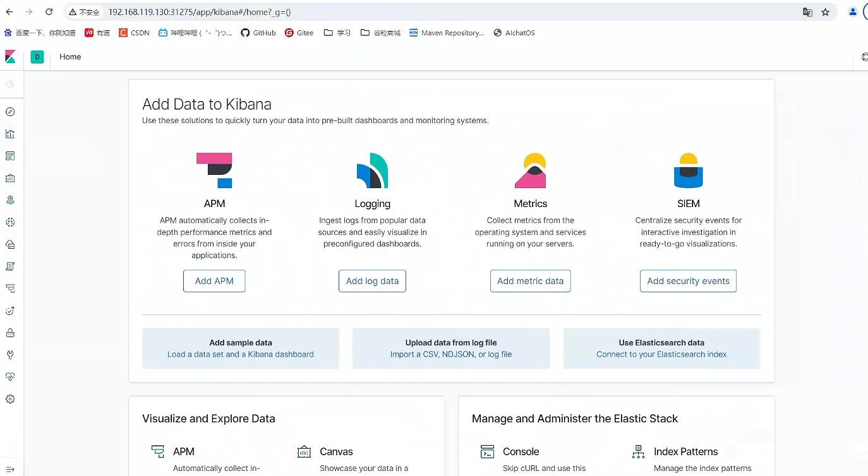Open APM icon in side navigation
This screenshot has height=476, width=868.
(10, 289)
